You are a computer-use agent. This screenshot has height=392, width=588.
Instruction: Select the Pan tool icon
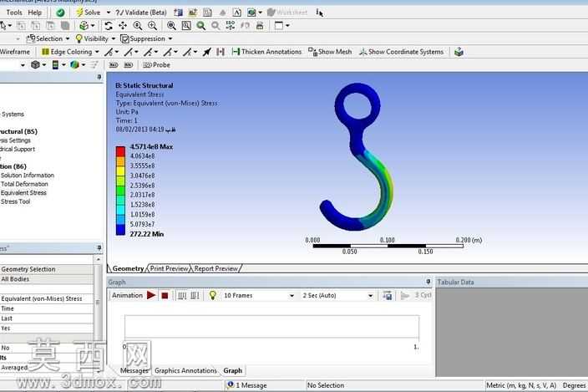(123, 26)
